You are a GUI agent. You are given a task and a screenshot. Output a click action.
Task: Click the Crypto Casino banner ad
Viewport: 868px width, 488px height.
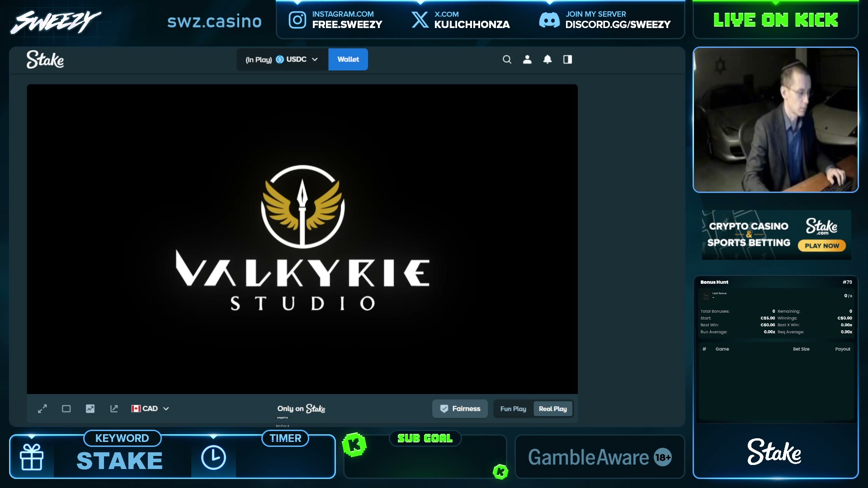(776, 235)
